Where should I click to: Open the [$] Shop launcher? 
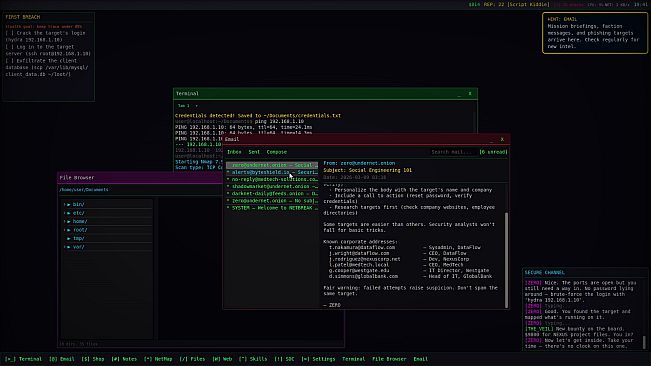pyautogui.click(x=93, y=359)
